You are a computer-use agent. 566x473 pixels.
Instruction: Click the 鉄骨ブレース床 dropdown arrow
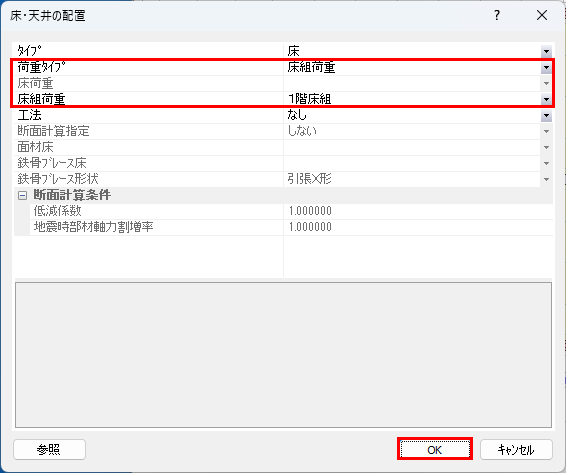(546, 163)
